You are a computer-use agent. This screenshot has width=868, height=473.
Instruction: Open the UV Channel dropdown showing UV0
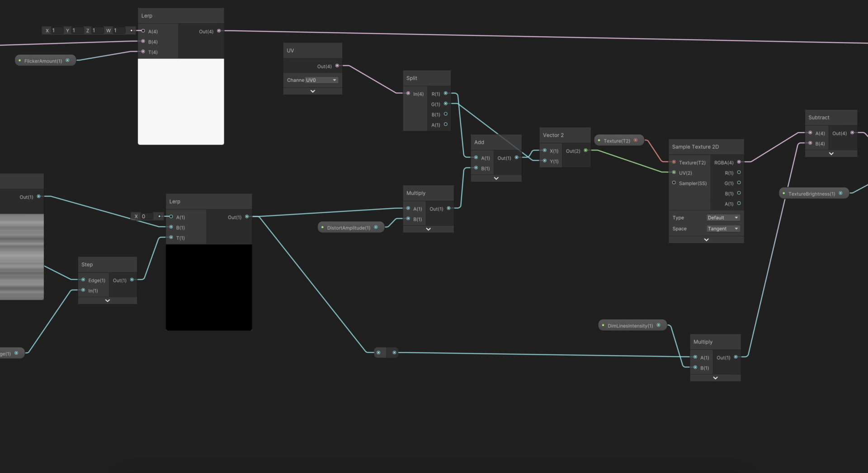pyautogui.click(x=321, y=80)
